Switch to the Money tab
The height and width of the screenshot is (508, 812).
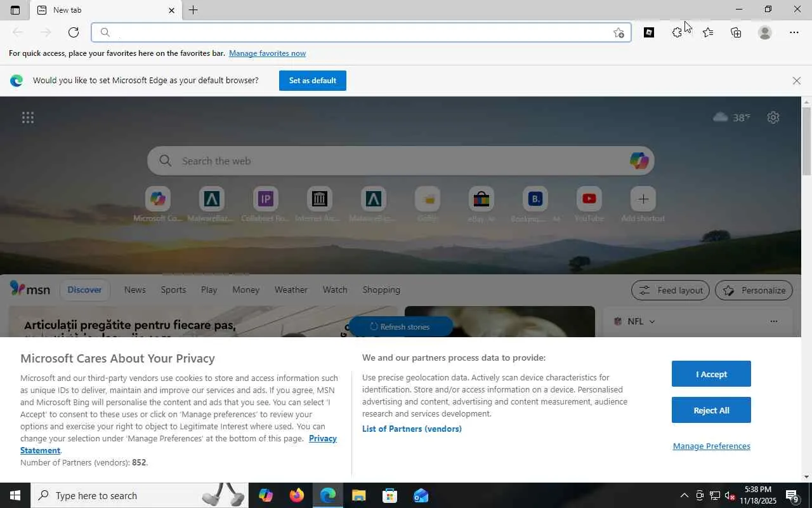click(x=246, y=290)
